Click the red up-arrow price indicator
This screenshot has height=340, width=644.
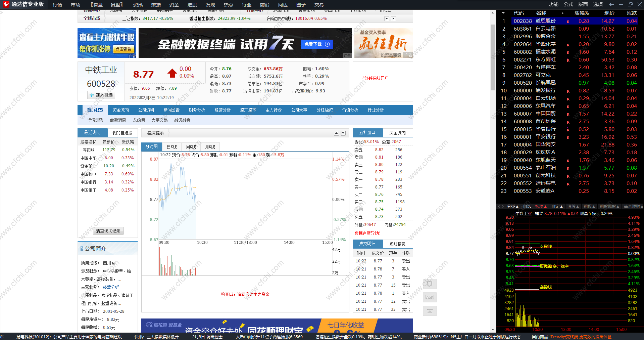point(172,73)
